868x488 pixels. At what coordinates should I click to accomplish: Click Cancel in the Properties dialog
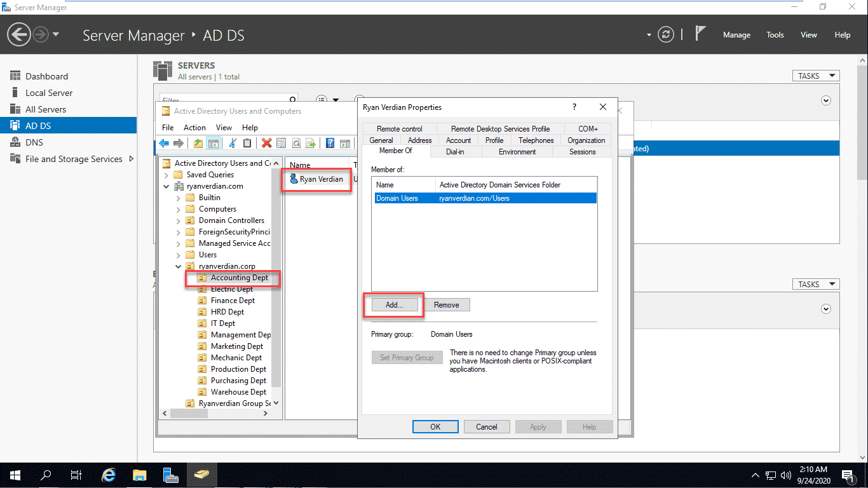487,427
